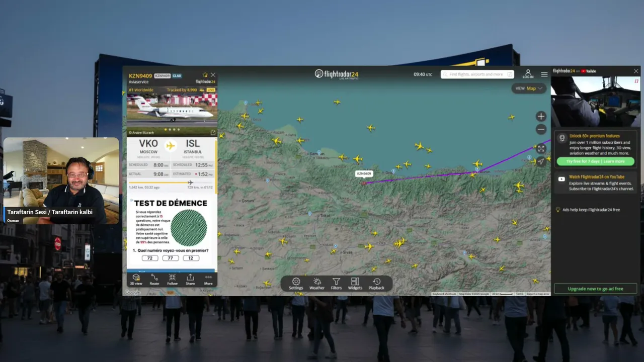Share the KZN9409 flight

click(x=190, y=280)
